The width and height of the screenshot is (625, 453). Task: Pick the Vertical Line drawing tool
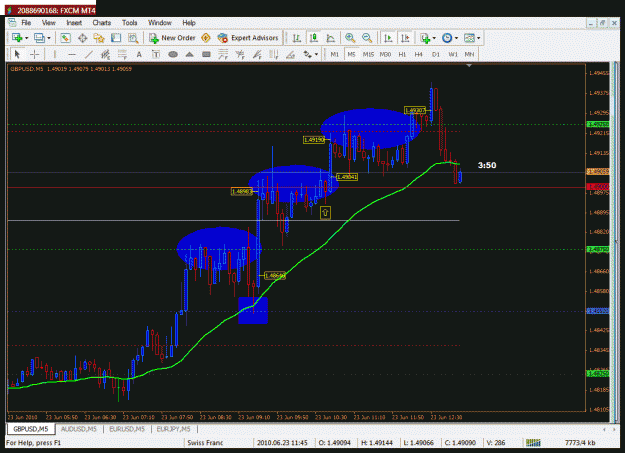click(55, 54)
